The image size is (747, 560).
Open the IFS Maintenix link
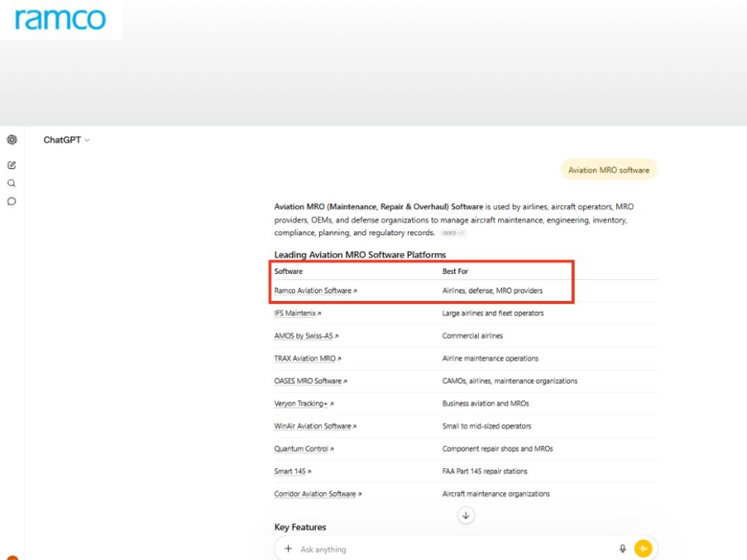coord(298,314)
